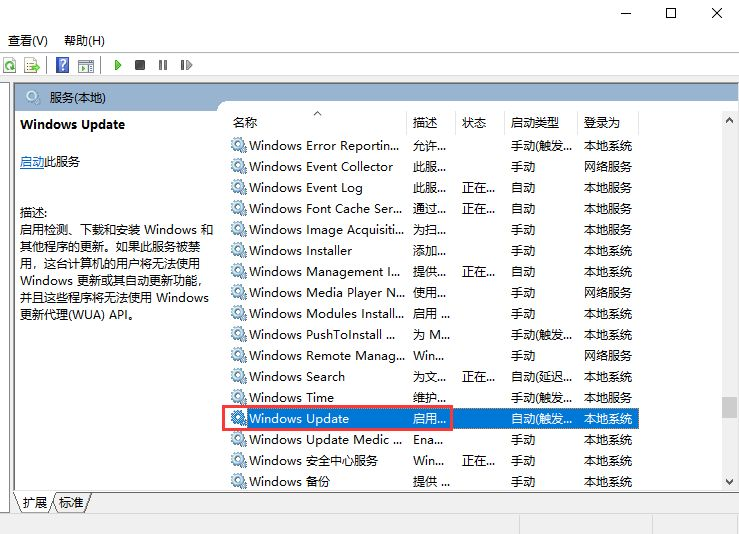The height and width of the screenshot is (534, 739).
Task: Switch to the 标准 tab
Action: coord(71,503)
